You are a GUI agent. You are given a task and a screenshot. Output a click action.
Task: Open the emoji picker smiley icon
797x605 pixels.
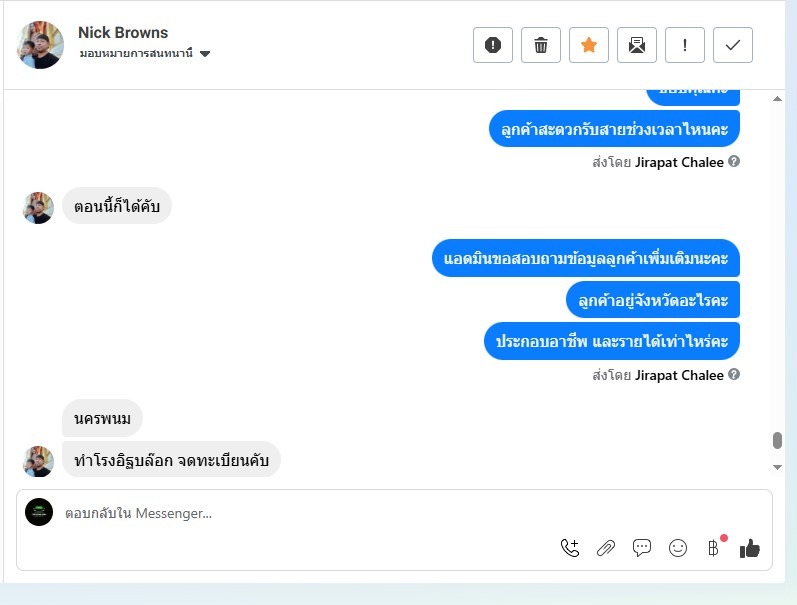[678, 548]
